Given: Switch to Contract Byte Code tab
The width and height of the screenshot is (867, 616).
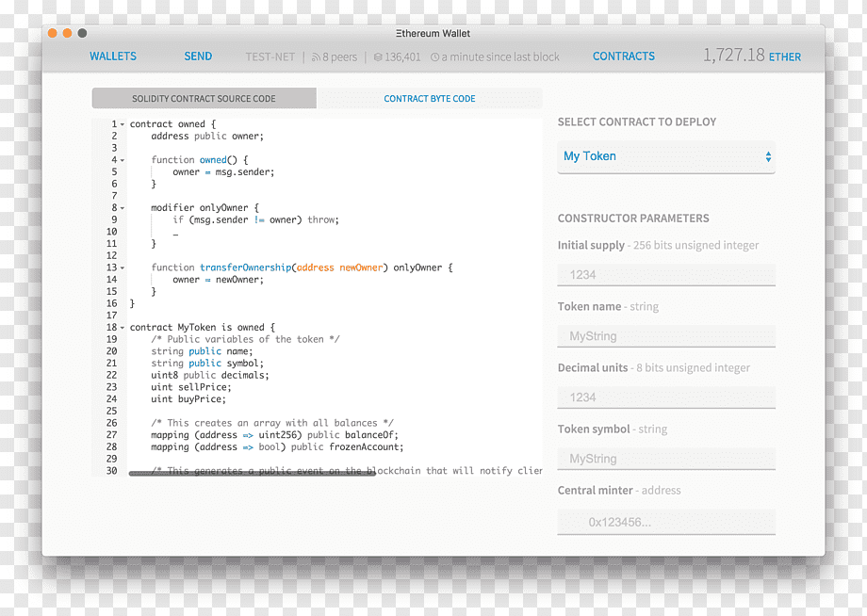Looking at the screenshot, I should tap(430, 98).
